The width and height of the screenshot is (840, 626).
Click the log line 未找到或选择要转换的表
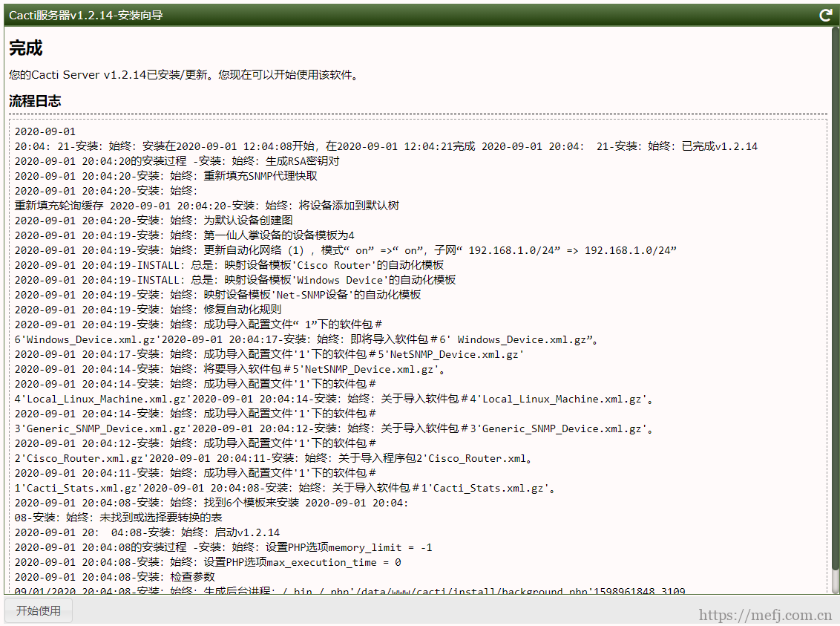pos(119,517)
